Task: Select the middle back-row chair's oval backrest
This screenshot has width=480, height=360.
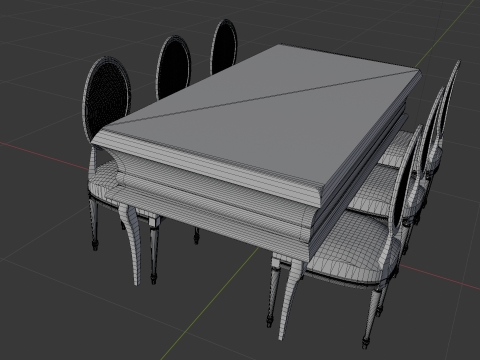Action: (173, 67)
